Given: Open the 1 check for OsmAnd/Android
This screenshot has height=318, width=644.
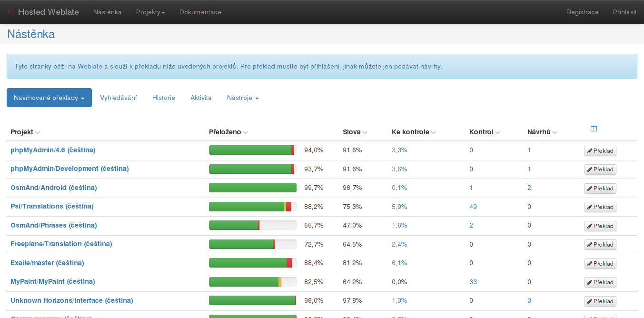Looking at the screenshot, I should pos(471,188).
